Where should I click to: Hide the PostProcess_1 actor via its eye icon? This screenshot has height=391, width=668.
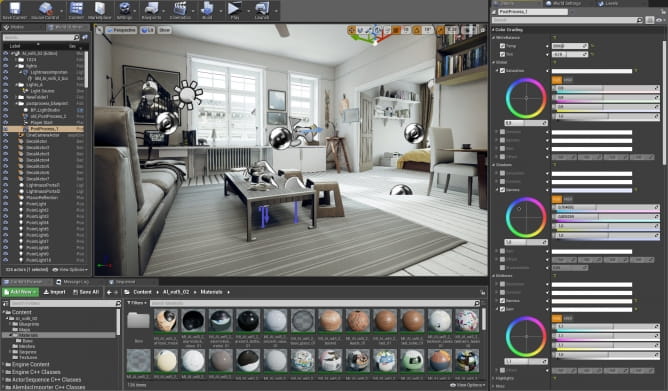point(6,129)
